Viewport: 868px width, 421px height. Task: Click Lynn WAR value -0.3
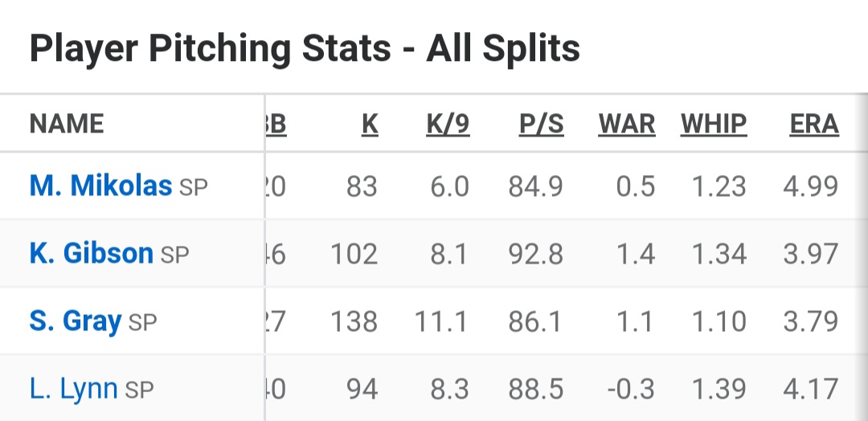click(x=631, y=390)
